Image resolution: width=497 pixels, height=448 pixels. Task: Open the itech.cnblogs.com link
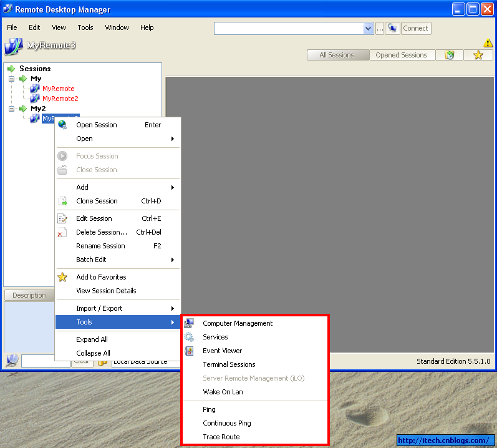[x=444, y=441]
